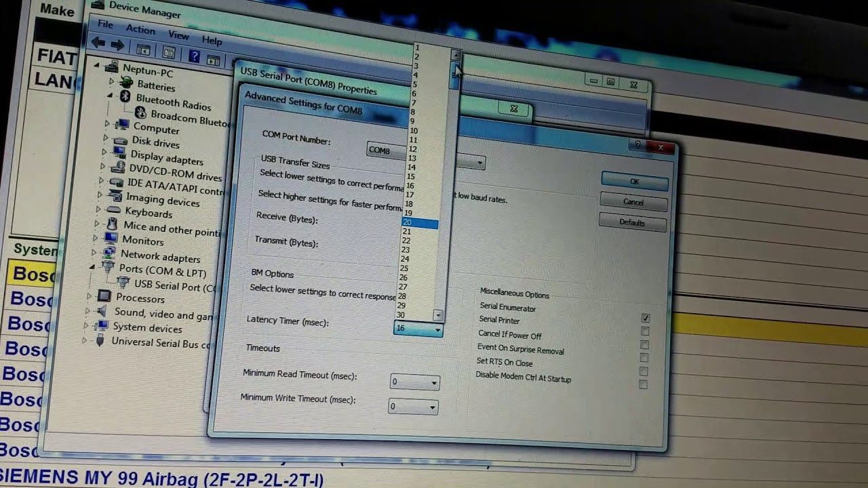Click the Keyboards icon

[113, 211]
